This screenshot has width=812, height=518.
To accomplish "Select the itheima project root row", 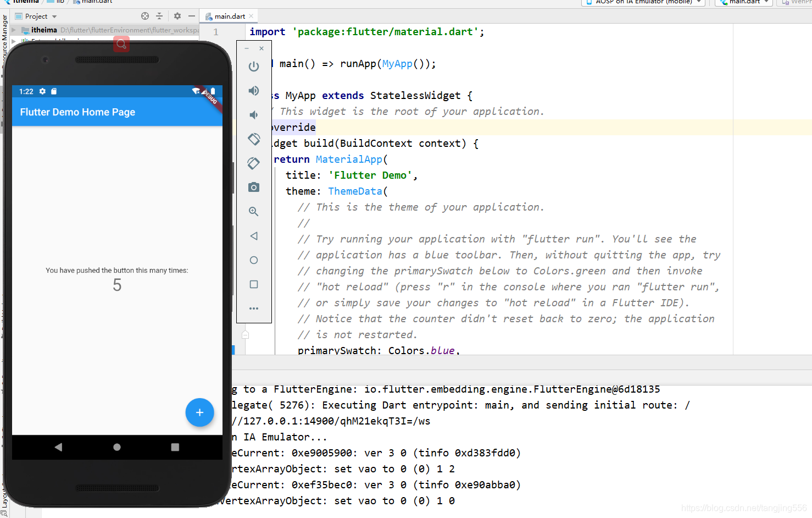I will [x=104, y=30].
